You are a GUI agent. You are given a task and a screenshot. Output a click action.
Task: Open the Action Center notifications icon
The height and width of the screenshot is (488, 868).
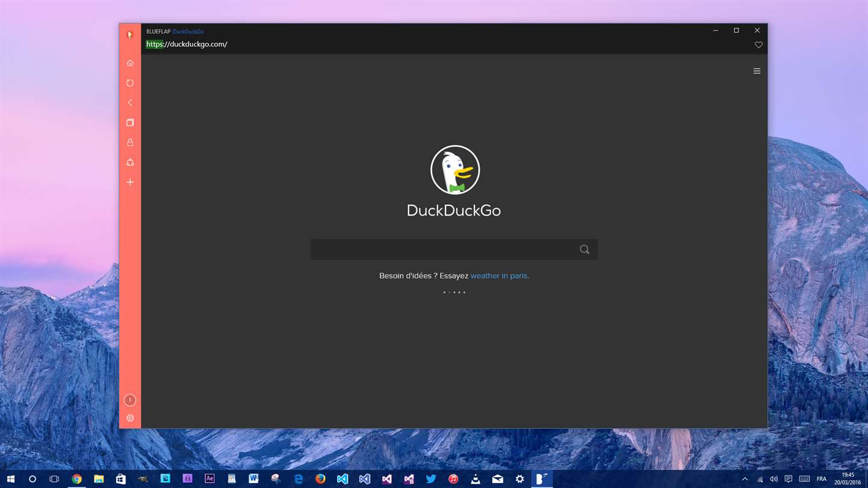[x=788, y=479]
